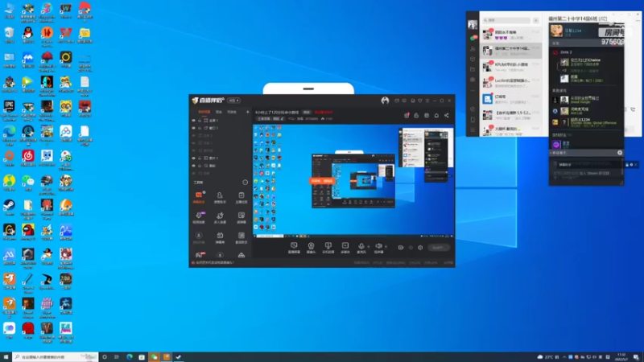Open the Windows notification center
The width and height of the screenshot is (644, 362).
[x=636, y=357]
